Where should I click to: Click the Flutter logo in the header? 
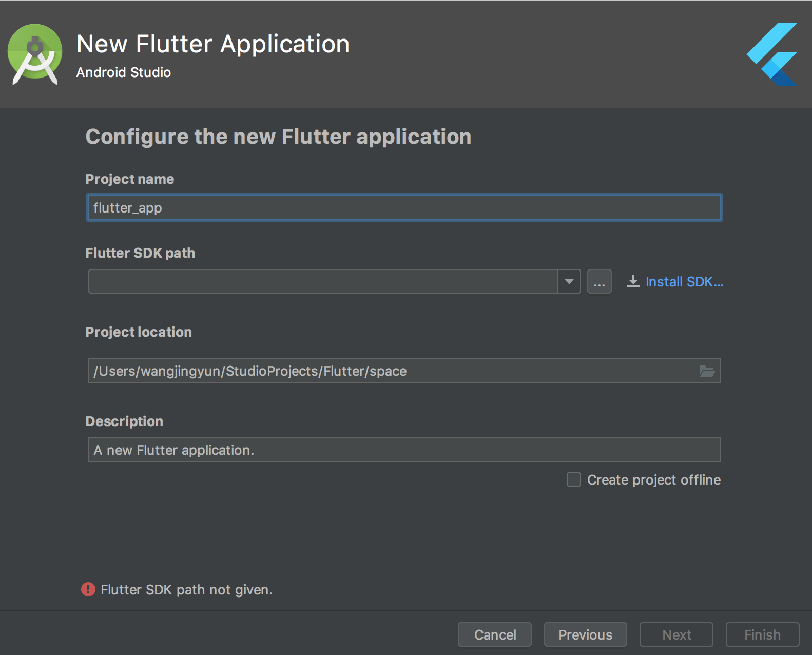(x=772, y=54)
